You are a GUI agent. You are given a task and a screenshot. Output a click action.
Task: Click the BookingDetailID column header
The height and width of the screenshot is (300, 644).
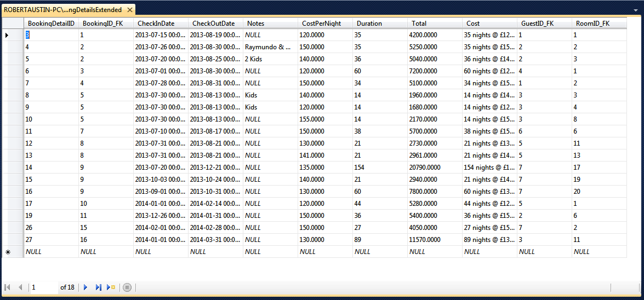52,24
